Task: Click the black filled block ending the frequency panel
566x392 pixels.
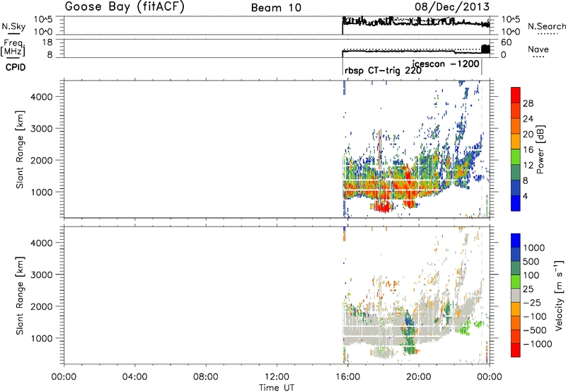Action: point(486,49)
